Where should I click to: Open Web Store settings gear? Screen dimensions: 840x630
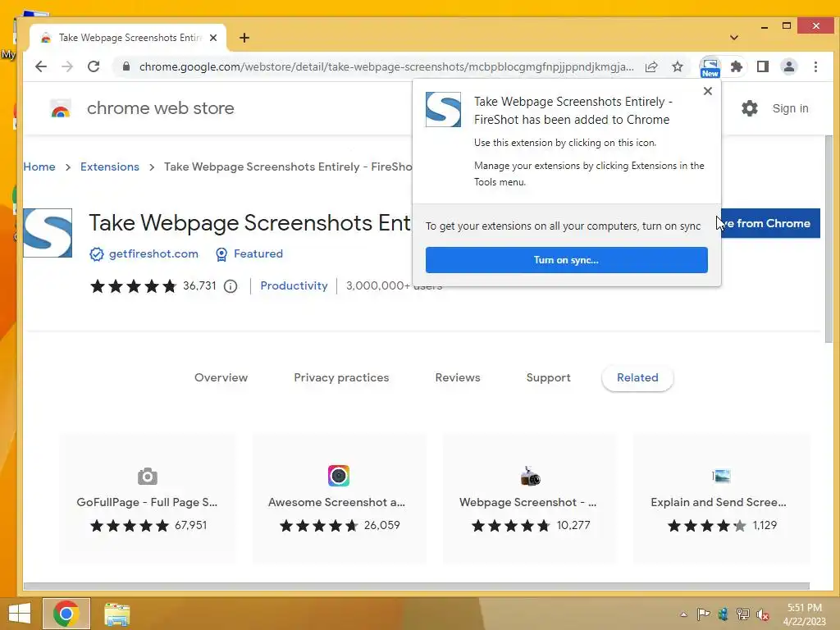[750, 108]
